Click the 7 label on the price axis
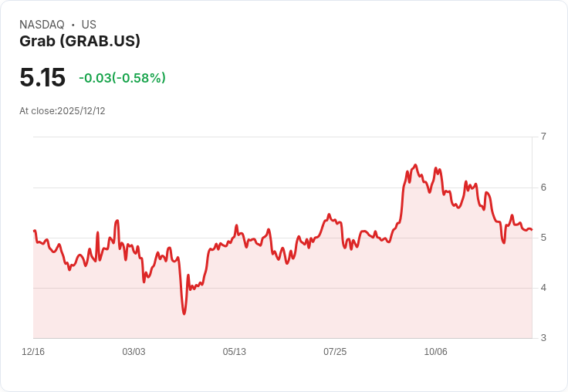The width and height of the screenshot is (568, 392). (543, 137)
